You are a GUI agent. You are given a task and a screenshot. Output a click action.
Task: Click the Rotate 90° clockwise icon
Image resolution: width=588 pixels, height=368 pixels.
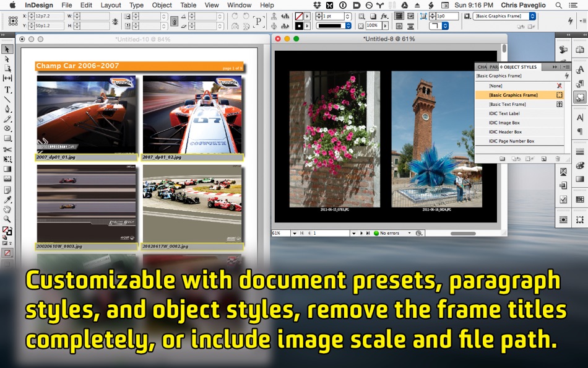pyautogui.click(x=235, y=16)
